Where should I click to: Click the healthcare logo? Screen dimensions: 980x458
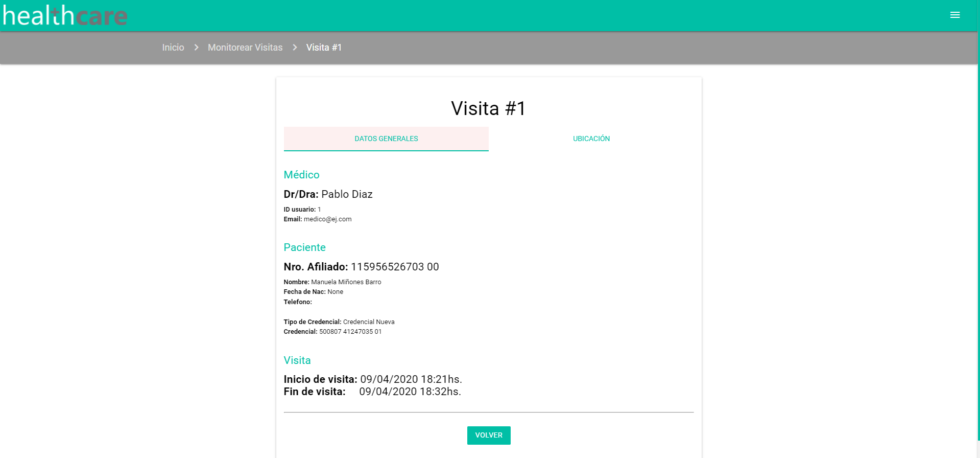[x=65, y=16]
